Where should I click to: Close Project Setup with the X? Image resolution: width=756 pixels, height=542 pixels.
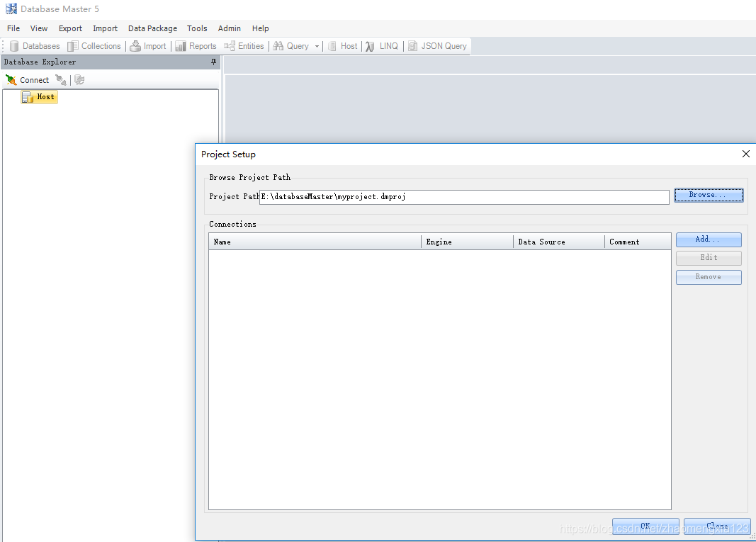coord(746,154)
